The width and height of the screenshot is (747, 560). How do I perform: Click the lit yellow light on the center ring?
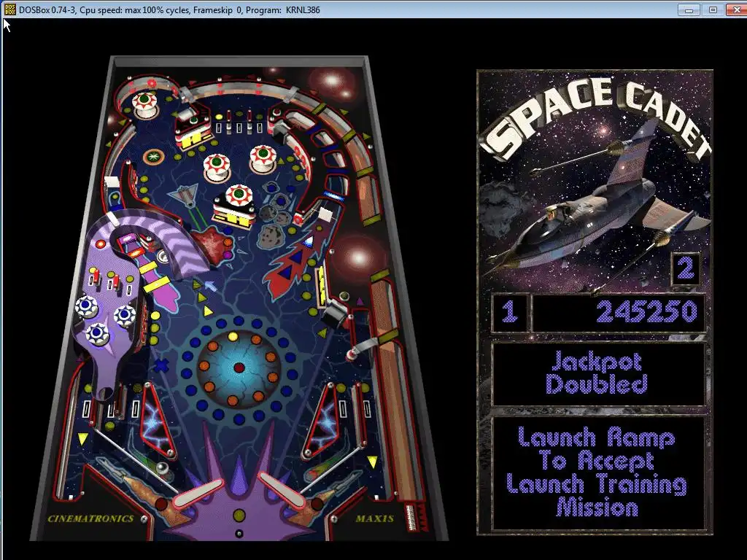tap(233, 337)
